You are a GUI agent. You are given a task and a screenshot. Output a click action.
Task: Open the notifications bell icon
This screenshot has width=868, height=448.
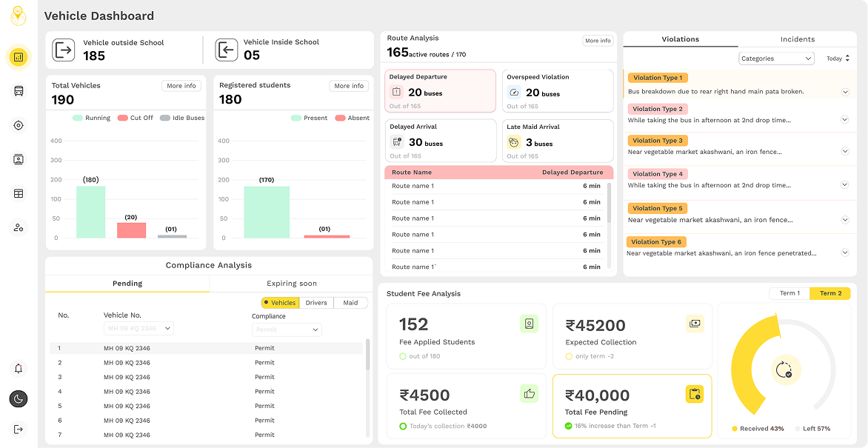19,369
